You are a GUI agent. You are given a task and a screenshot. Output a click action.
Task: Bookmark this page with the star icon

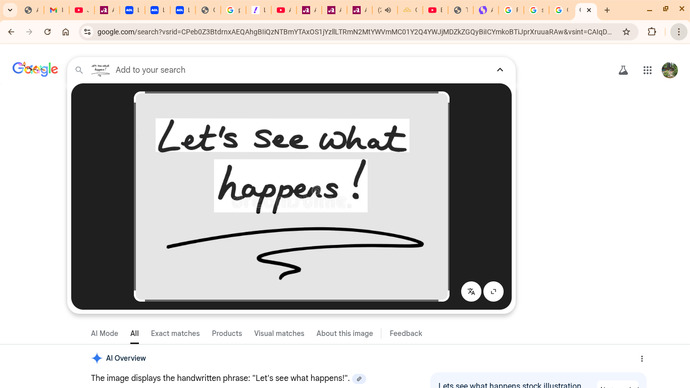[x=626, y=32]
